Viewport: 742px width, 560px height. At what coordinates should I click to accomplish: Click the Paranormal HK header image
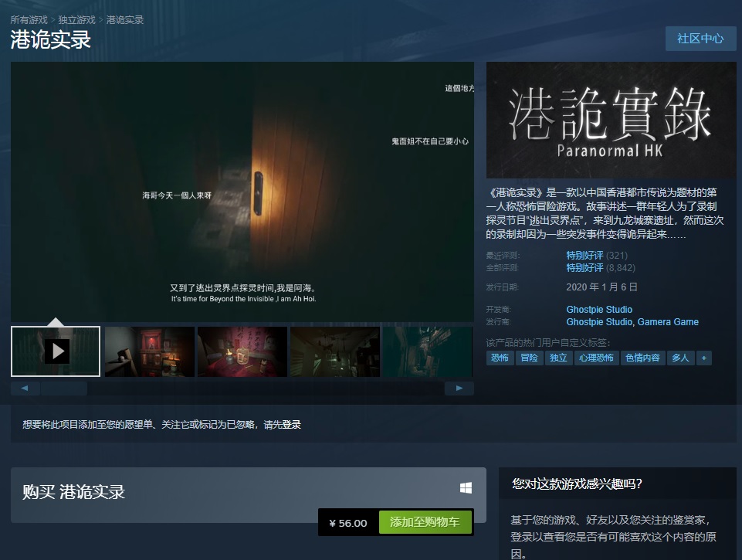[x=612, y=120]
